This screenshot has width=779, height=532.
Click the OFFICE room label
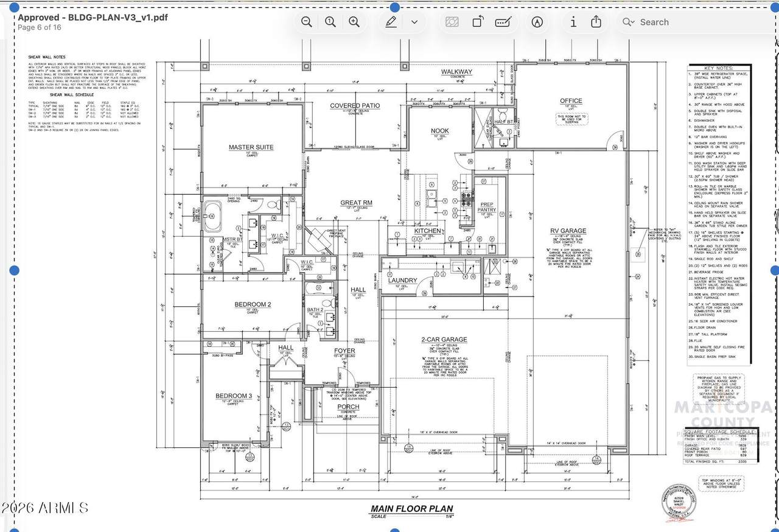tap(571, 101)
